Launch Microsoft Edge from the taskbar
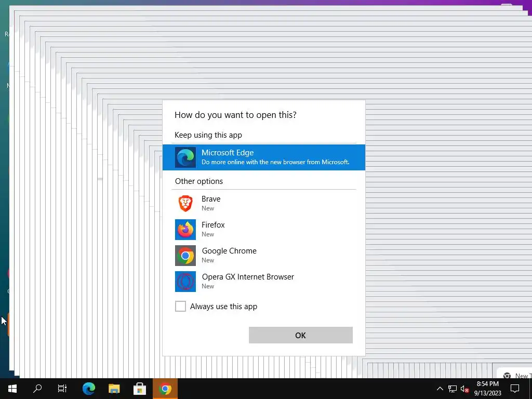This screenshot has height=399, width=532. pos(89,389)
